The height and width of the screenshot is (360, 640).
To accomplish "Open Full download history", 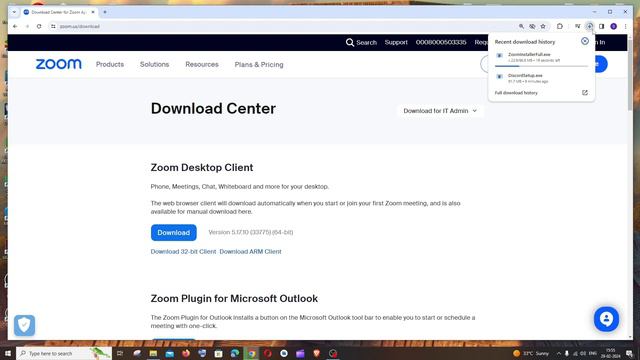I will tap(516, 93).
